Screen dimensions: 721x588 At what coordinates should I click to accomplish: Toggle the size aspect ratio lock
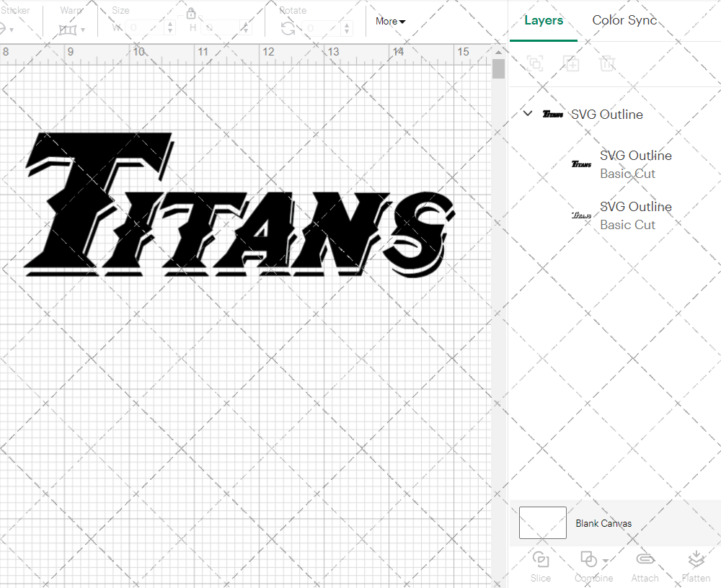191,13
